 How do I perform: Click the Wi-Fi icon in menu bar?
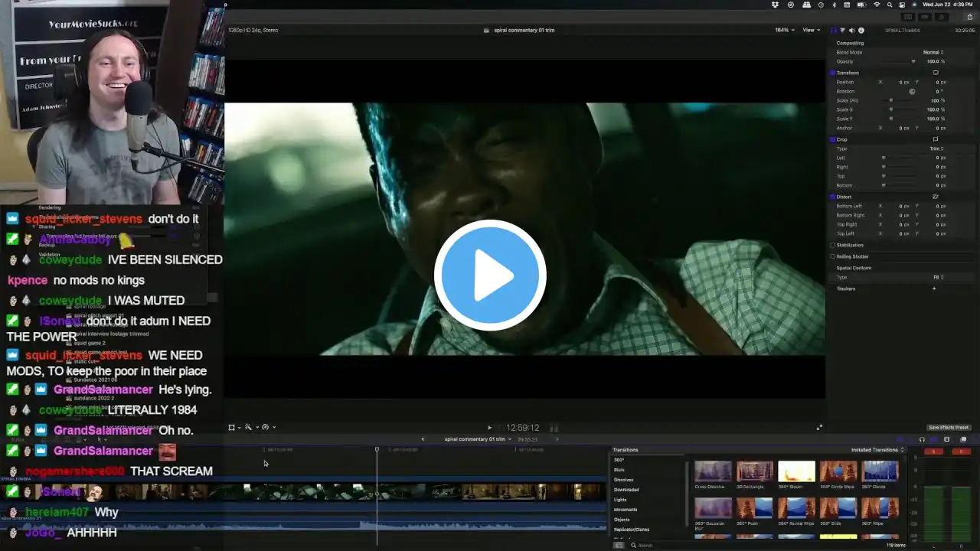tap(877, 5)
